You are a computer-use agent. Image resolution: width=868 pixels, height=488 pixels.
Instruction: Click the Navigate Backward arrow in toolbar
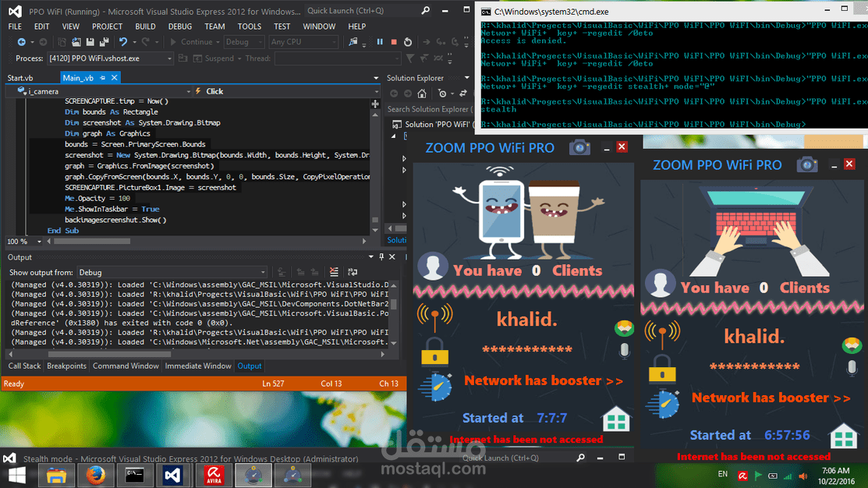(21, 42)
